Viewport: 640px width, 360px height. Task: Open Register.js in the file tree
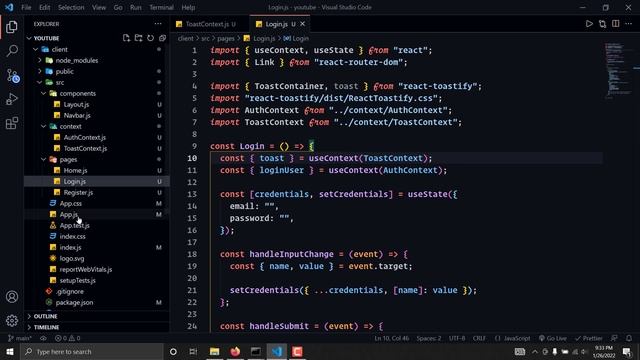click(97, 193)
